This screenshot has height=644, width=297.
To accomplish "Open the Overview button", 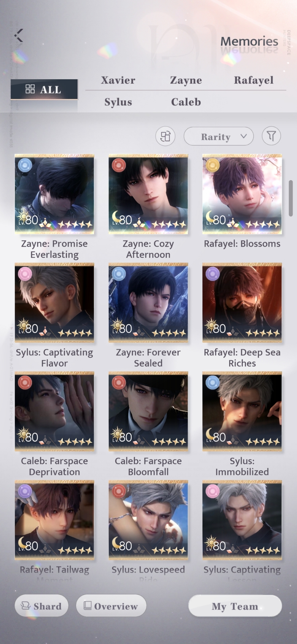I will click(x=111, y=606).
